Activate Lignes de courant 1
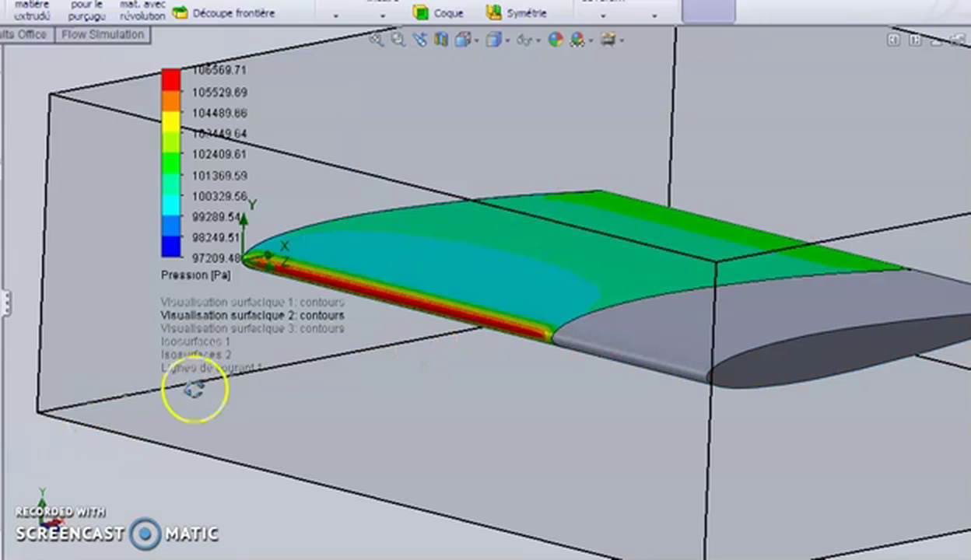Viewport: 971px width, 560px height. tap(212, 367)
